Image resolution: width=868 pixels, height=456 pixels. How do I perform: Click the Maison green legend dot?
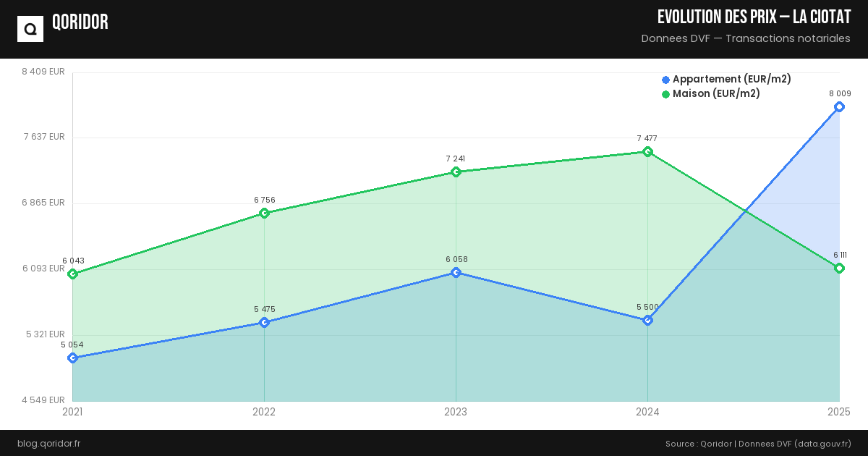click(x=665, y=94)
